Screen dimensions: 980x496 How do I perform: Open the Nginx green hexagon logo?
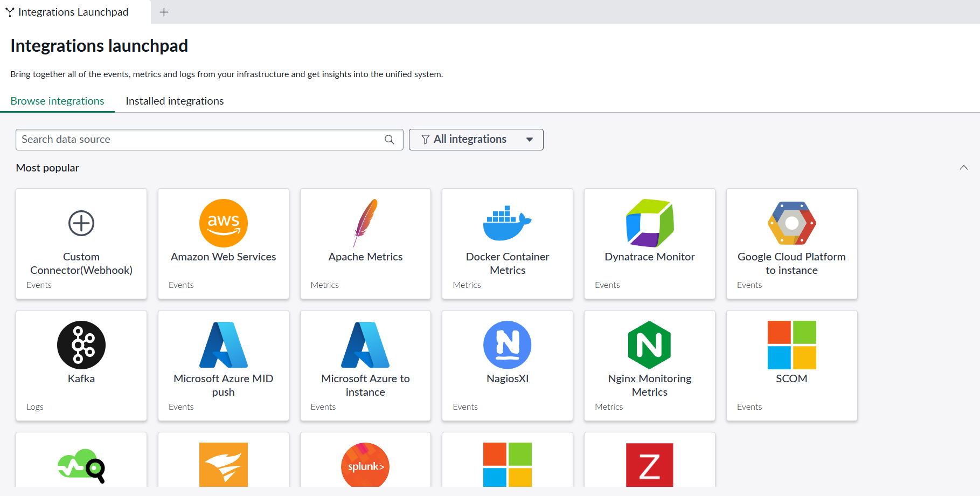[x=650, y=345]
